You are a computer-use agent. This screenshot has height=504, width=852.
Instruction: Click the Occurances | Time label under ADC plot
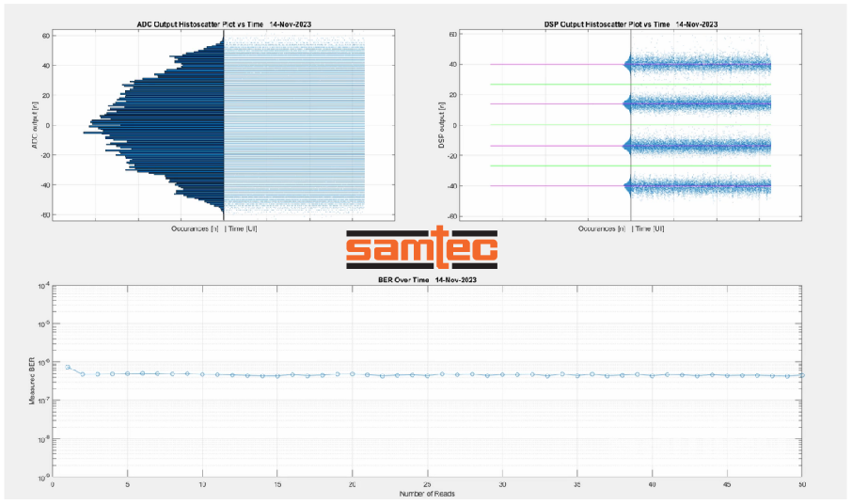point(214,228)
